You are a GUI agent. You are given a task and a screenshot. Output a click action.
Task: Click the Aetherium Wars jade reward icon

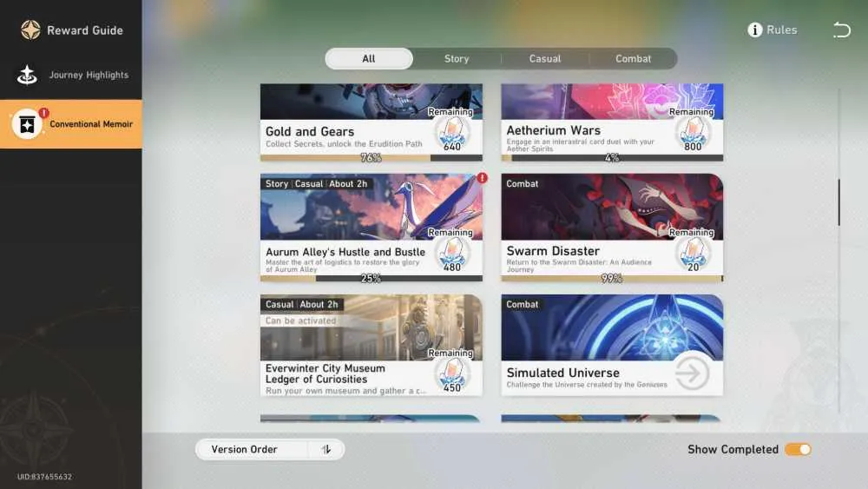693,134
